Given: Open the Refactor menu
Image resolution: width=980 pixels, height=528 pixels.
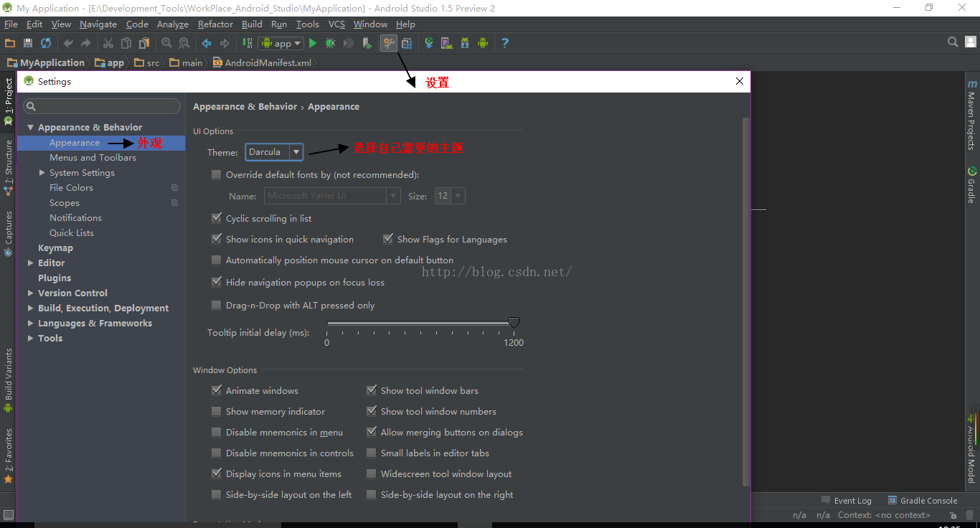Looking at the screenshot, I should pyautogui.click(x=215, y=24).
